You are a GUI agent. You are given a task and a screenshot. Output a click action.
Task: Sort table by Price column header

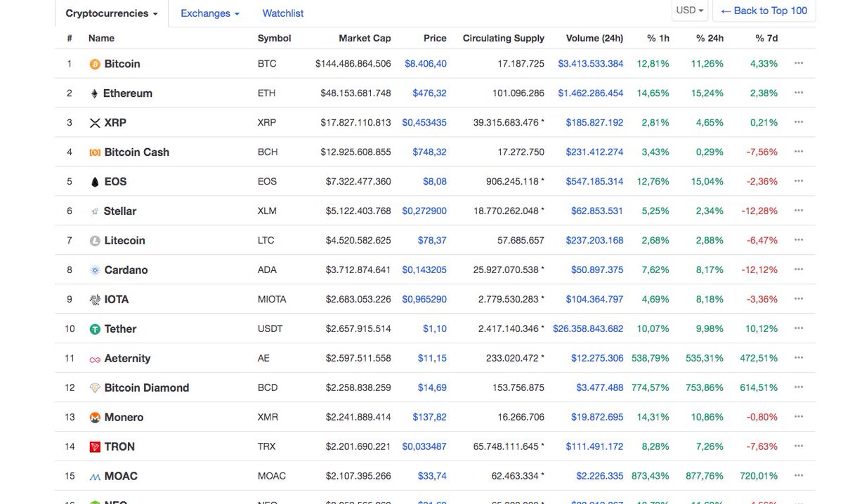(435, 38)
